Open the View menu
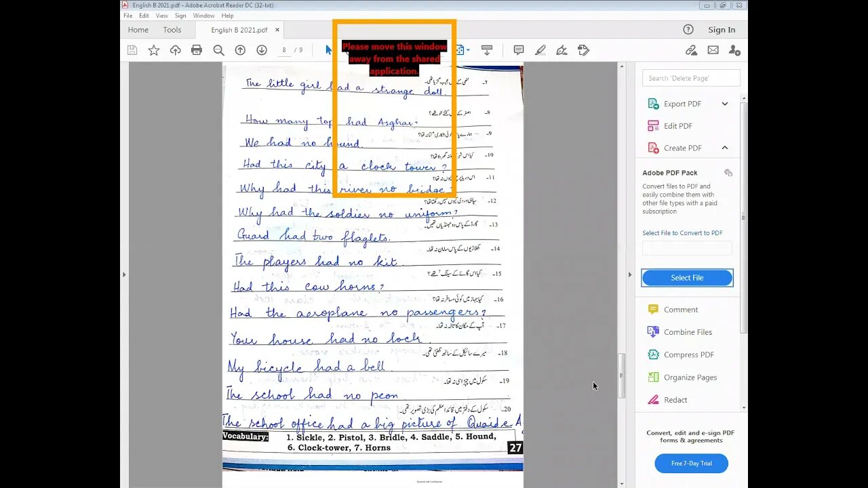The height and width of the screenshot is (488, 868). [162, 16]
